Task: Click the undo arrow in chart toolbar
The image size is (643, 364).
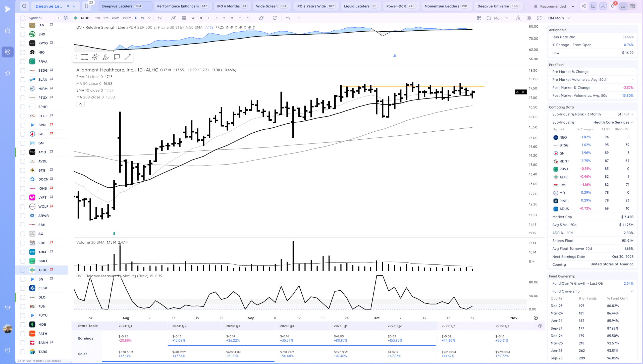Action: pyautogui.click(x=288, y=18)
